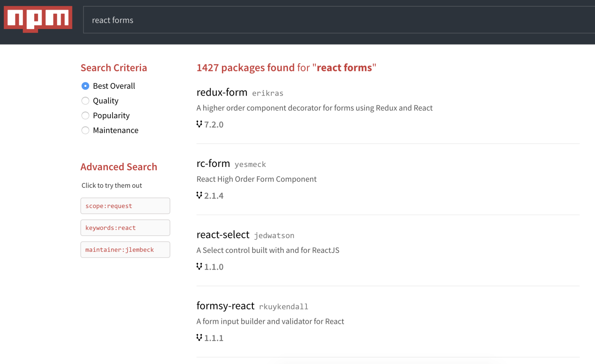Open the npm logo home link
The height and width of the screenshot is (364, 595).
(38, 19)
